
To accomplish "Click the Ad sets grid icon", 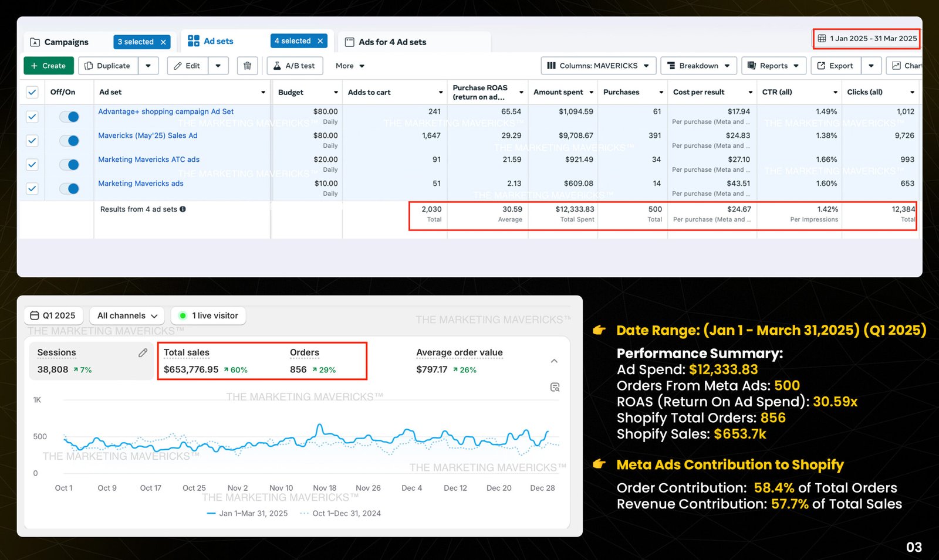I will pyautogui.click(x=193, y=41).
